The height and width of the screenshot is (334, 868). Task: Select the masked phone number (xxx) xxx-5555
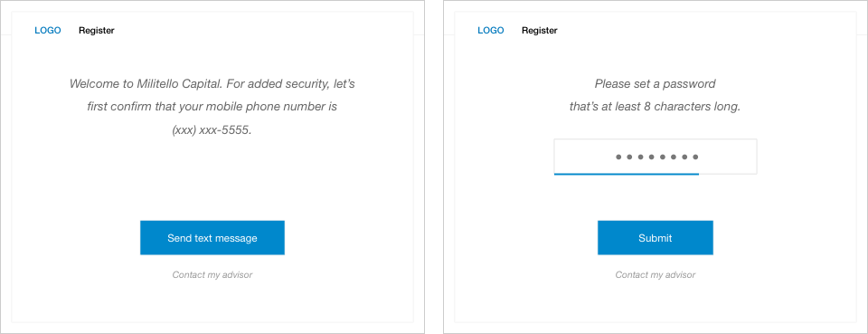tap(212, 130)
